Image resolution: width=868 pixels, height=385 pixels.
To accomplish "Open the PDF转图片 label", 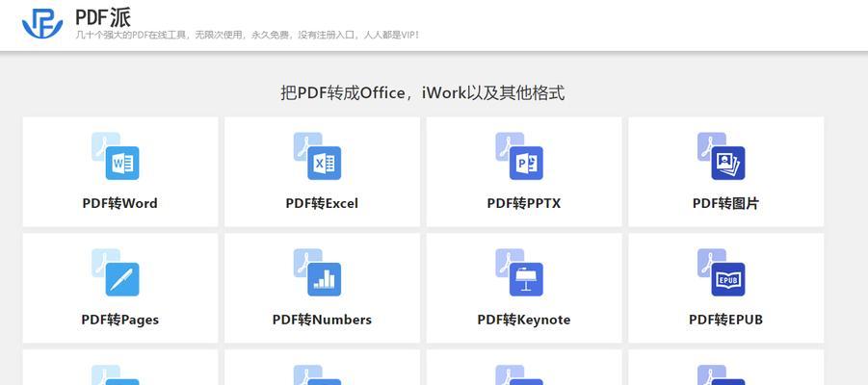I will [725, 203].
